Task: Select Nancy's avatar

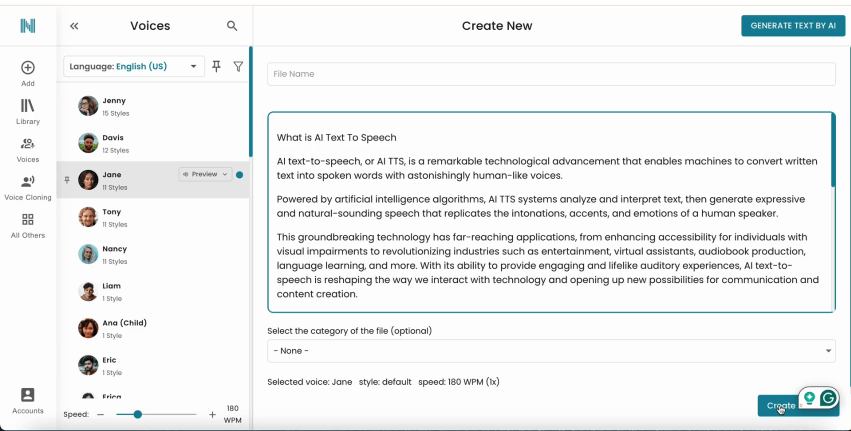Action: (88, 254)
